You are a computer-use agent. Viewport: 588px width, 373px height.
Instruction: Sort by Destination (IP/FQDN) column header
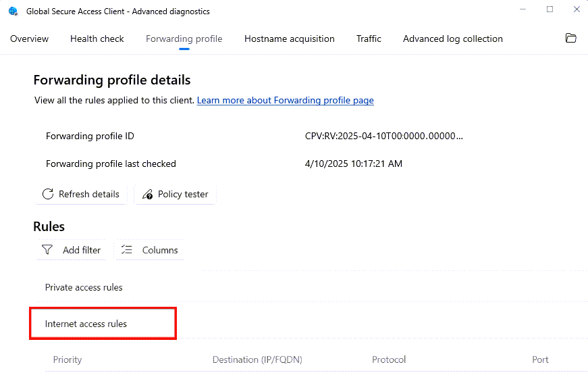click(x=257, y=359)
